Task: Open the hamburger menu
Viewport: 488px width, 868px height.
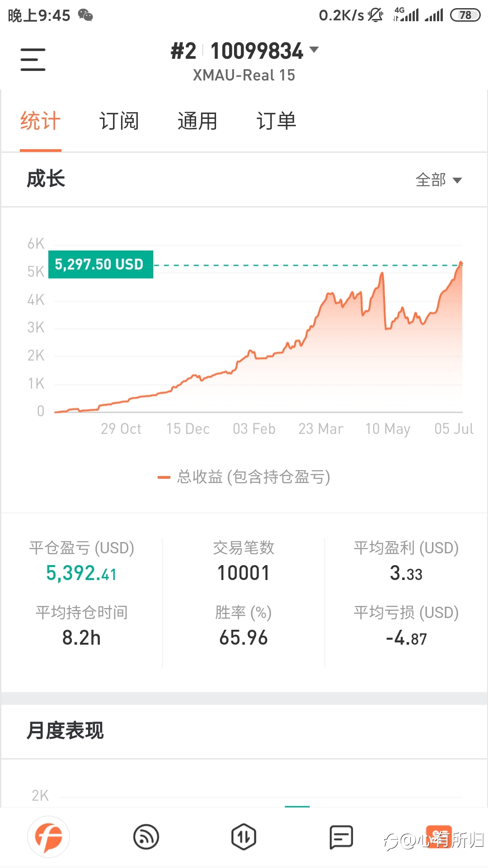Action: point(33,60)
